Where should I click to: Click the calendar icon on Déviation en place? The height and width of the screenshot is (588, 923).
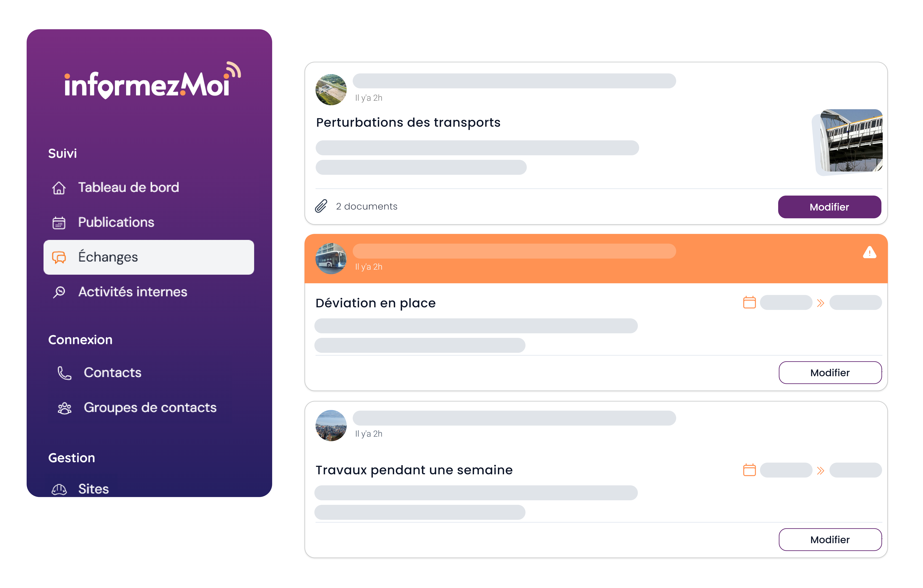coord(749,302)
